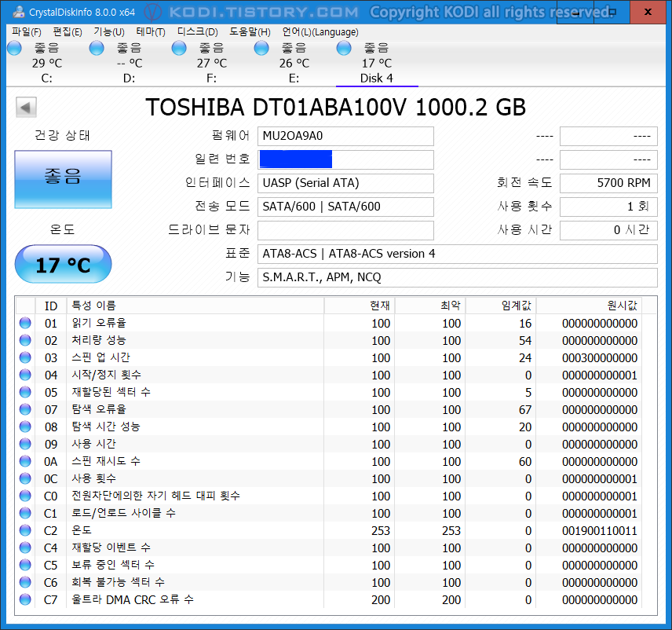Select the D: drive health icon

click(96, 48)
